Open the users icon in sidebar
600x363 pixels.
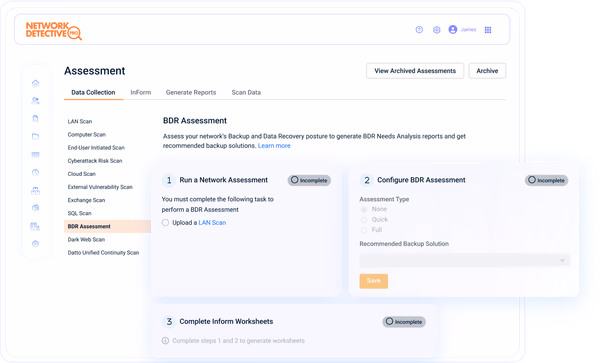[36, 101]
